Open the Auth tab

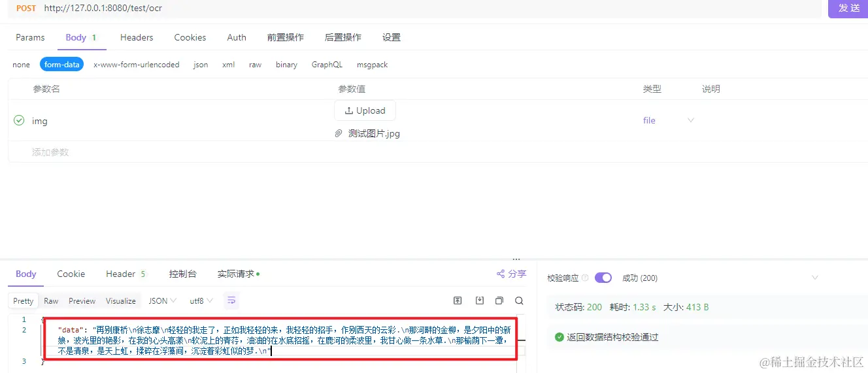237,37
